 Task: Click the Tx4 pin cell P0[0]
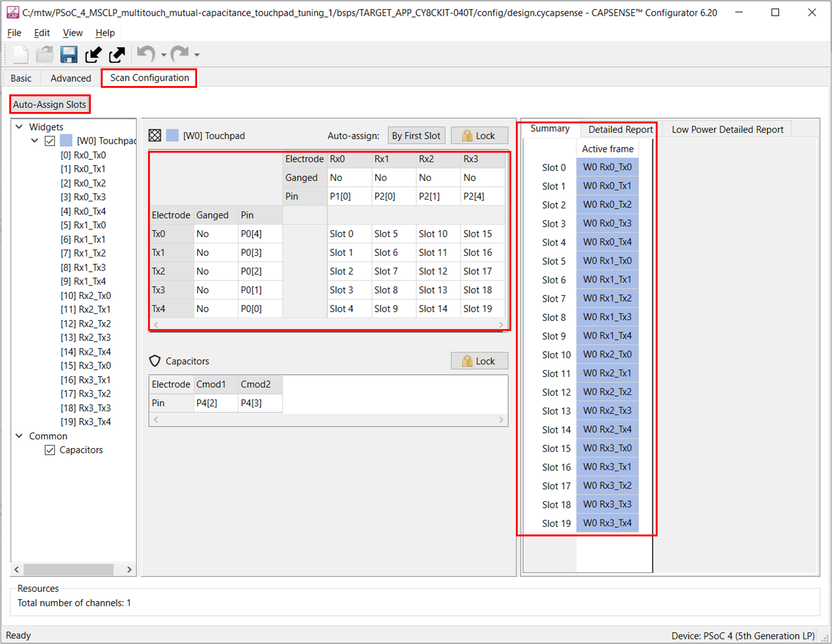[260, 309]
